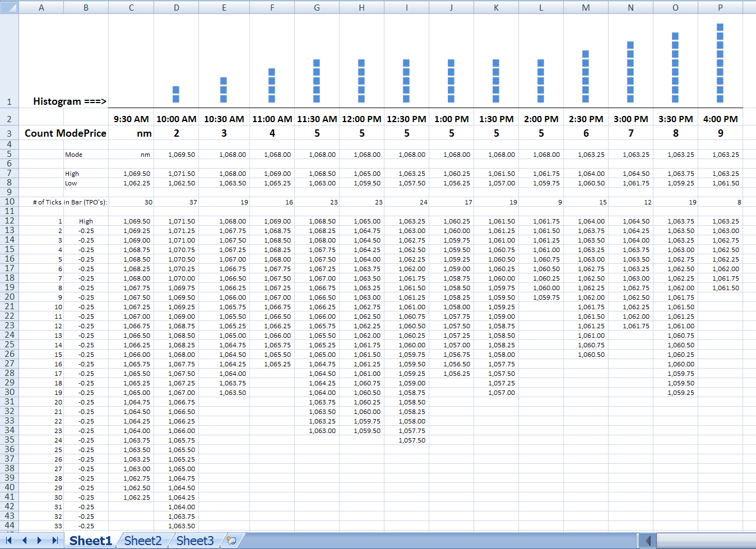Image resolution: width=756 pixels, height=549 pixels.
Task: Select column A header
Action: coord(41,7)
